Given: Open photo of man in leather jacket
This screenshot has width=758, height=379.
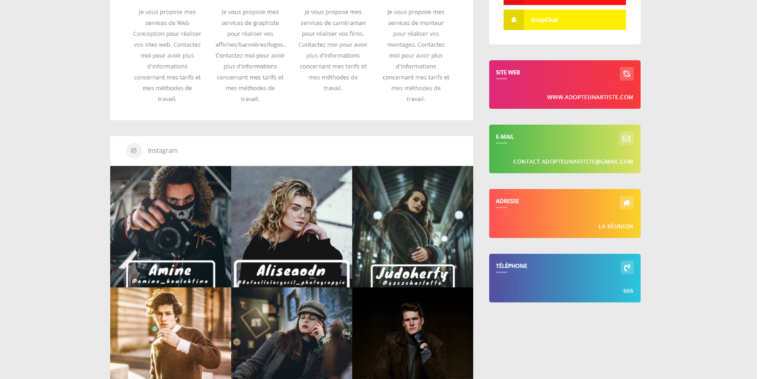Looking at the screenshot, I should pyautogui.click(x=413, y=333).
